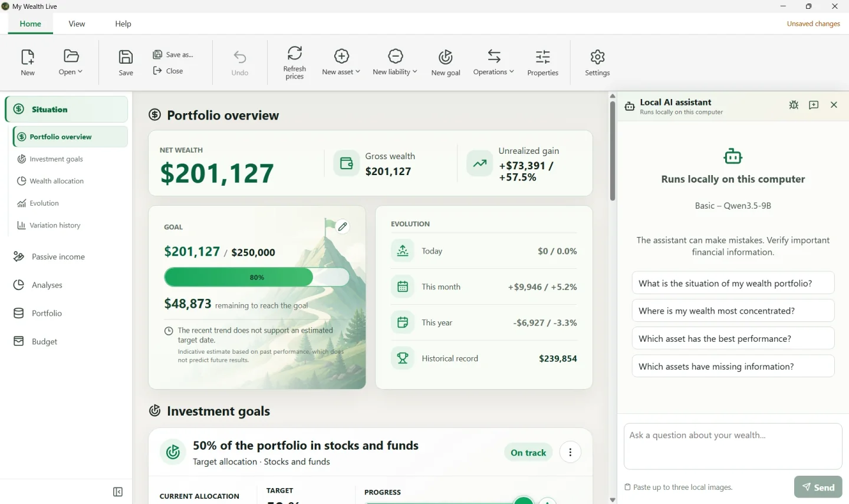The width and height of the screenshot is (849, 504).
Task: Click the This month calendar icon
Action: (403, 287)
